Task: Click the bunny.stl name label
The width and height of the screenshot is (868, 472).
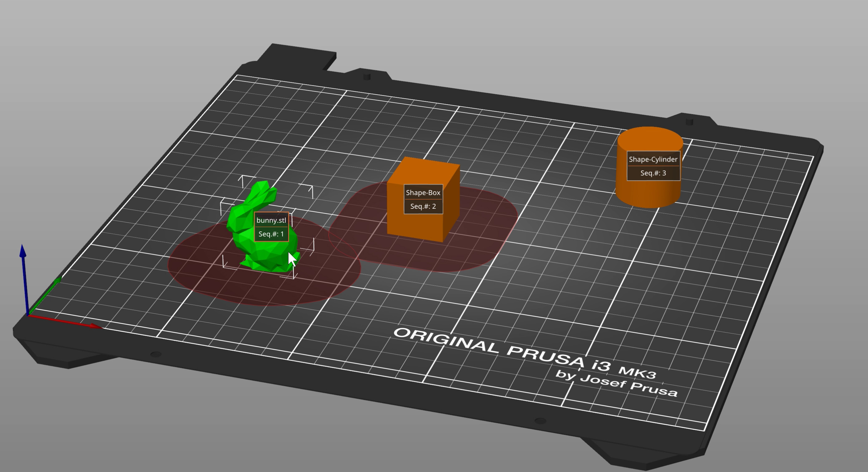Action: [271, 220]
